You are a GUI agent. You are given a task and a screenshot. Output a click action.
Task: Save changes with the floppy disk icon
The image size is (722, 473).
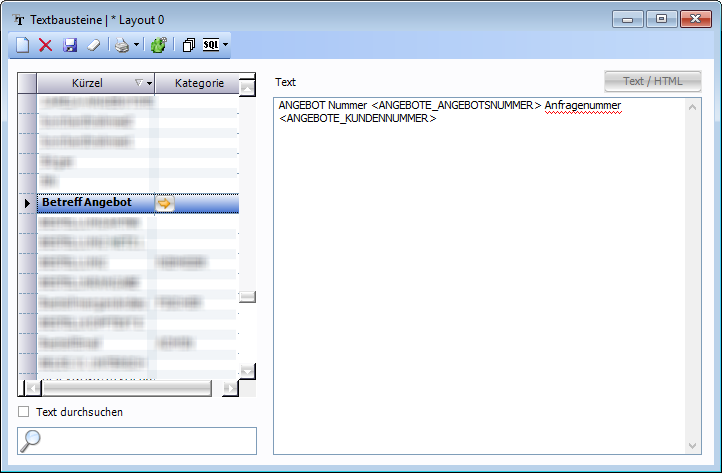click(70, 45)
